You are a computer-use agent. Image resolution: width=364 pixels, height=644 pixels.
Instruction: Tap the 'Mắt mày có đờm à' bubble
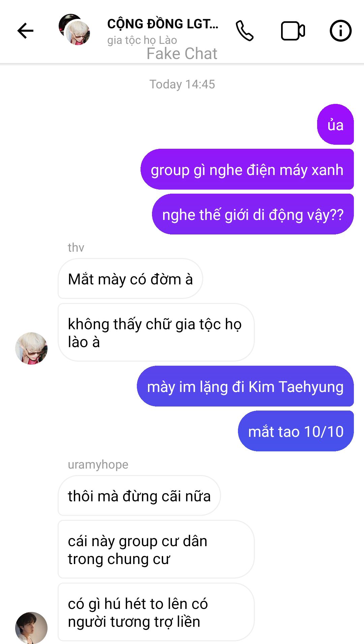(130, 279)
